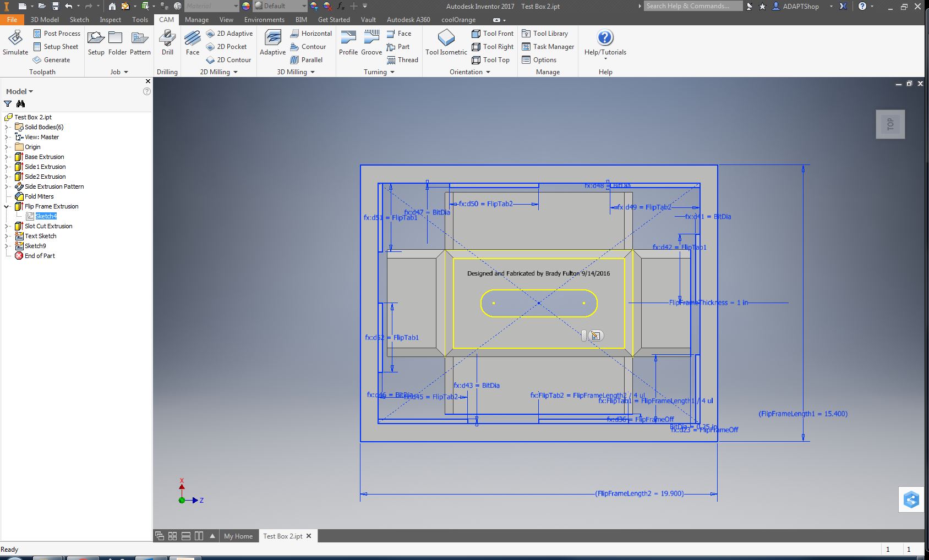Expand the Solid Bodies(6) tree node
929x560 pixels.
click(x=7, y=127)
